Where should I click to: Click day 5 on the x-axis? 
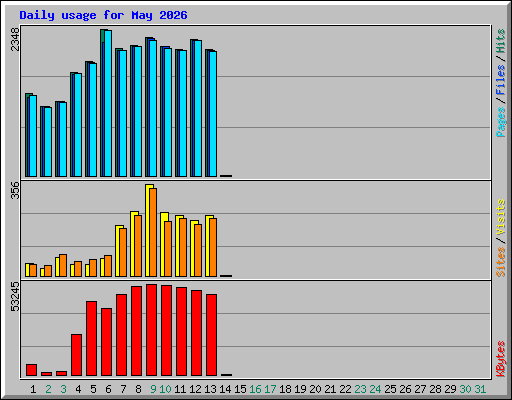pyautogui.click(x=93, y=389)
